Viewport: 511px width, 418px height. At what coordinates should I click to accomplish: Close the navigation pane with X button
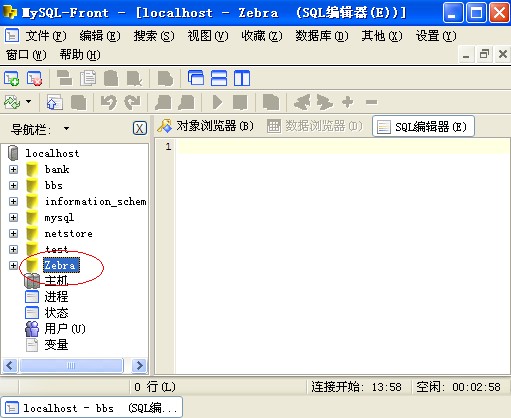pos(140,128)
